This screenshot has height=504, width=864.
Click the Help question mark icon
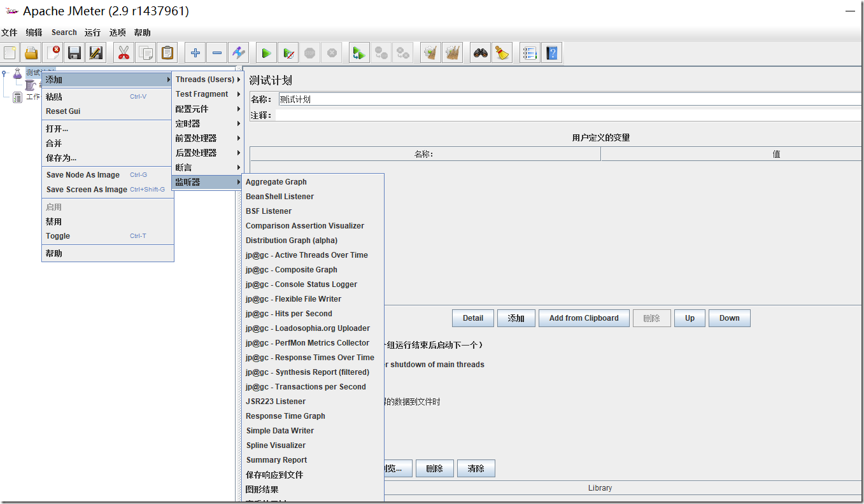(551, 53)
